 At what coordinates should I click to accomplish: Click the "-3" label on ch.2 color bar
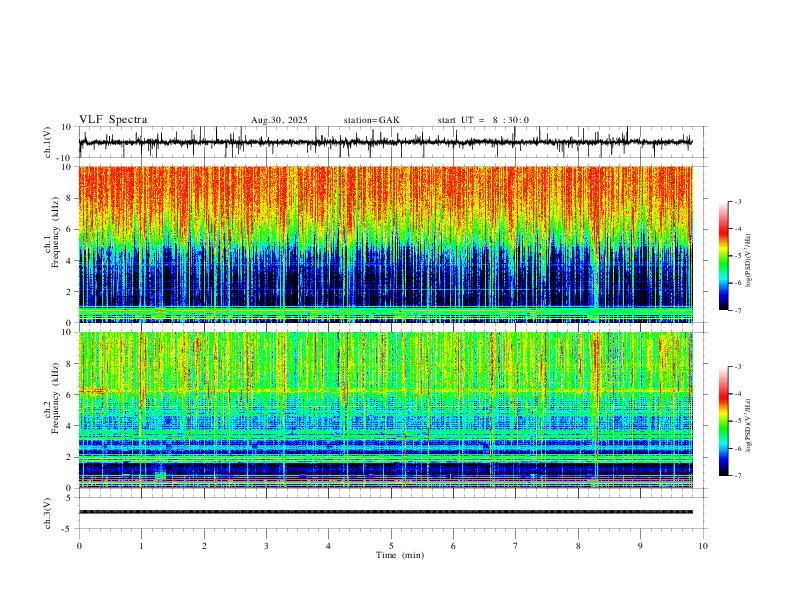[x=737, y=367]
